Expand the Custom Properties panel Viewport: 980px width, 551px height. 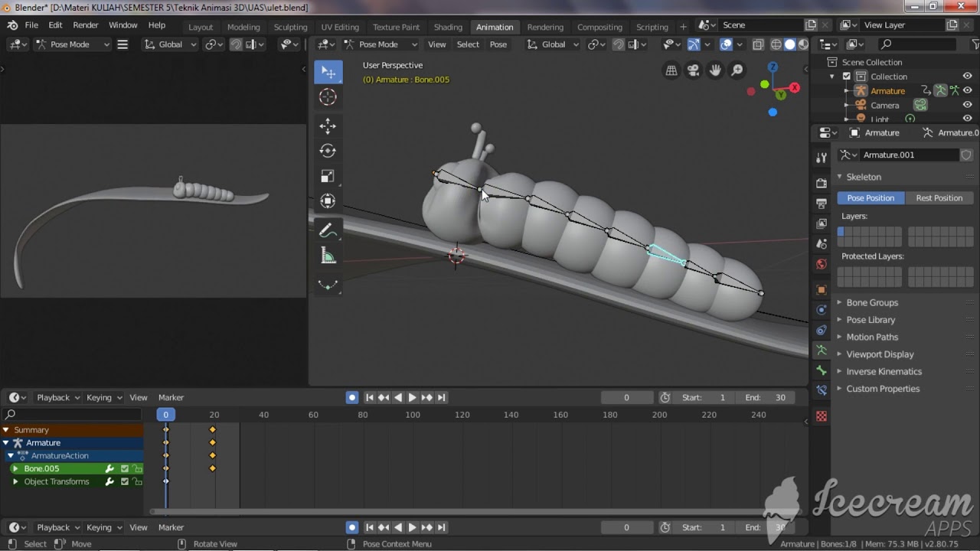point(882,389)
